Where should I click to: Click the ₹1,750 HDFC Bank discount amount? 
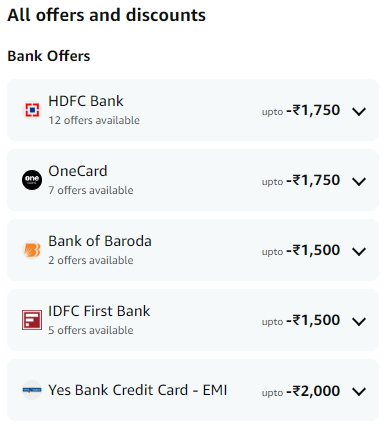(313, 110)
